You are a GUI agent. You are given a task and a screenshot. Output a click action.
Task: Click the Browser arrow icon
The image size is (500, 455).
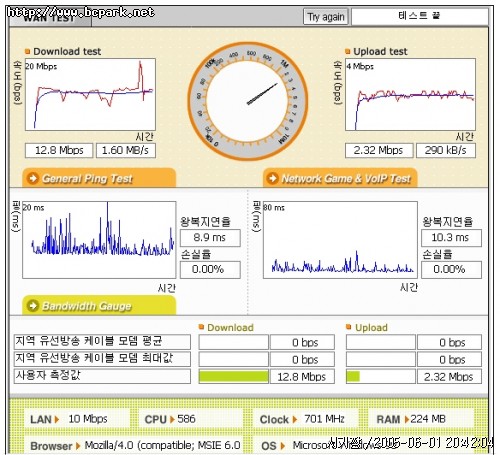click(x=78, y=446)
